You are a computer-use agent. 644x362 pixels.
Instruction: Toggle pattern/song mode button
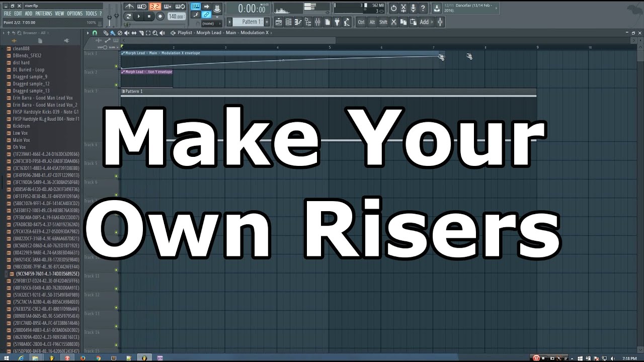[x=128, y=16]
